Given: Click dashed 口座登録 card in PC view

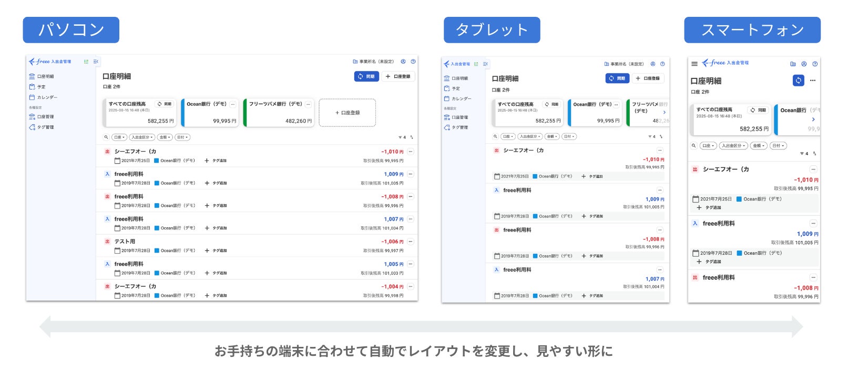Looking at the screenshot, I should coord(348,113).
